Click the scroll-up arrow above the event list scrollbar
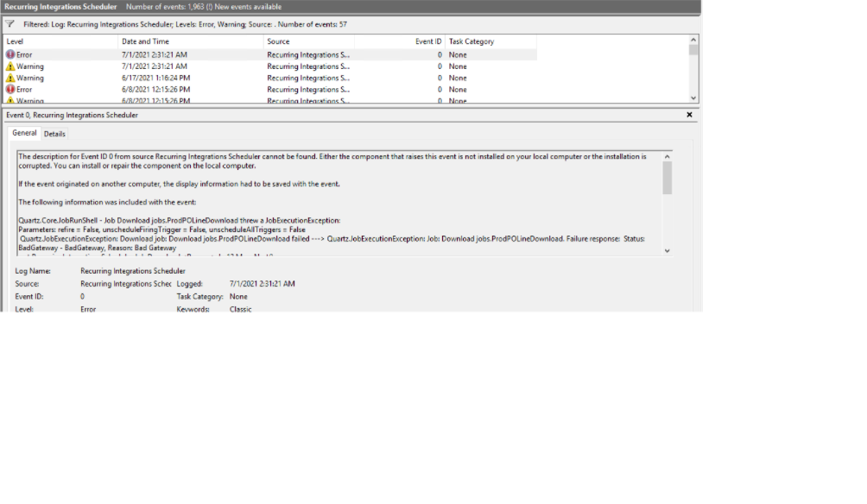Viewport: 867px width, 504px height. point(693,41)
